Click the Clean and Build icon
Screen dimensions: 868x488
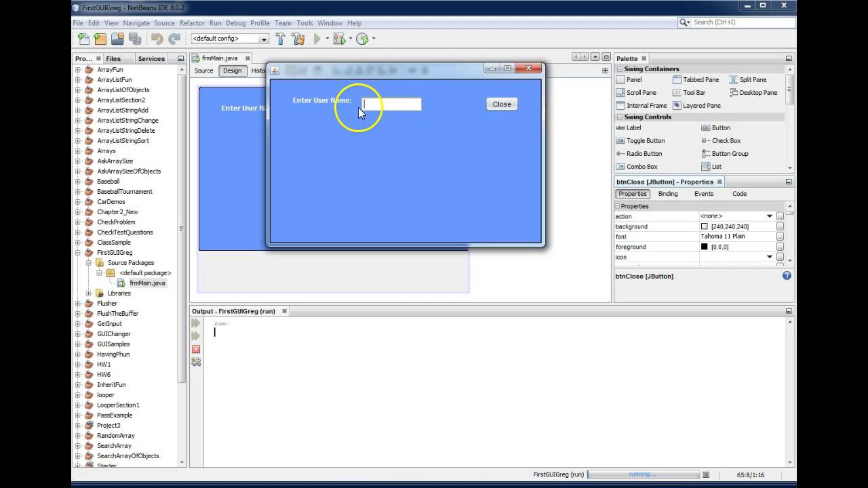(298, 39)
